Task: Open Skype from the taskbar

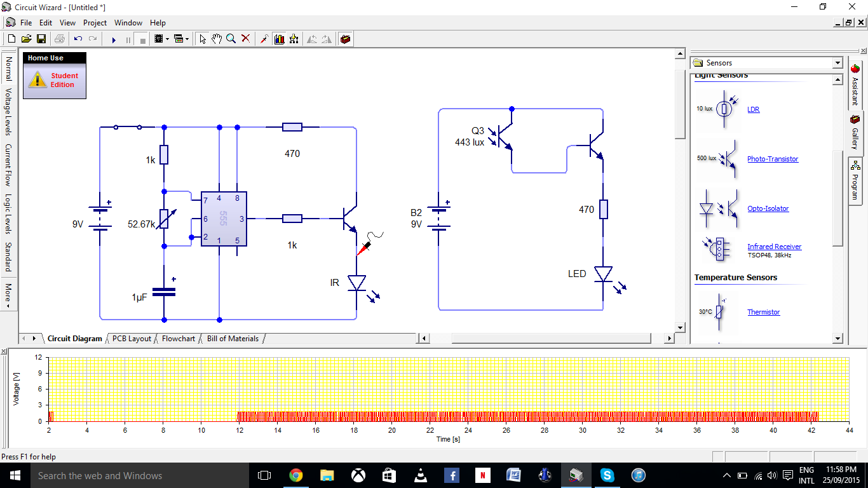Action: point(607,475)
